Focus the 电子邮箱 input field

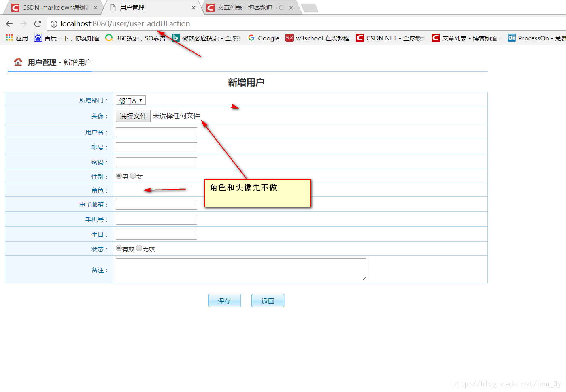coord(156,205)
